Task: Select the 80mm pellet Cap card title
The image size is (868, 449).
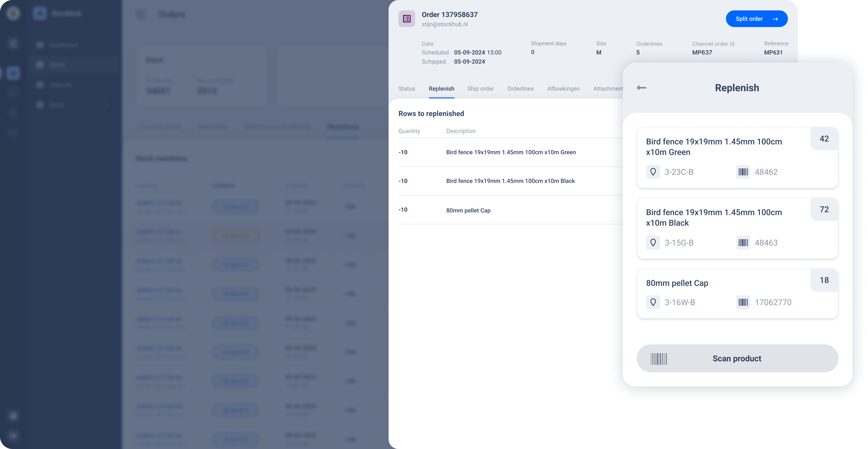Action: pos(677,283)
